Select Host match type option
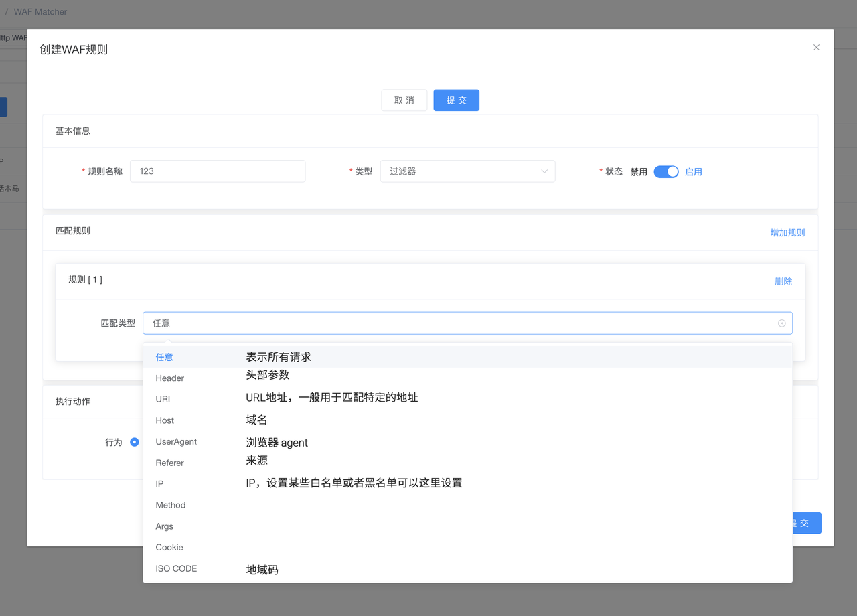 pos(165,420)
